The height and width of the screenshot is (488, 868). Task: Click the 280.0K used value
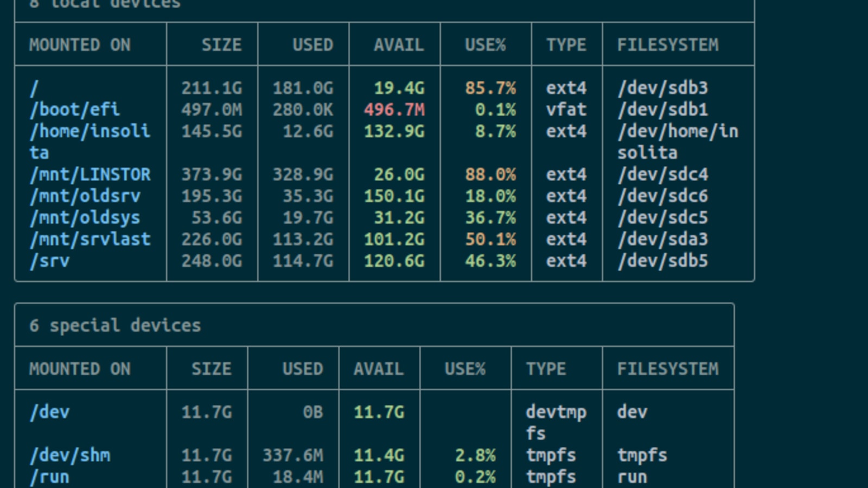[x=303, y=110]
